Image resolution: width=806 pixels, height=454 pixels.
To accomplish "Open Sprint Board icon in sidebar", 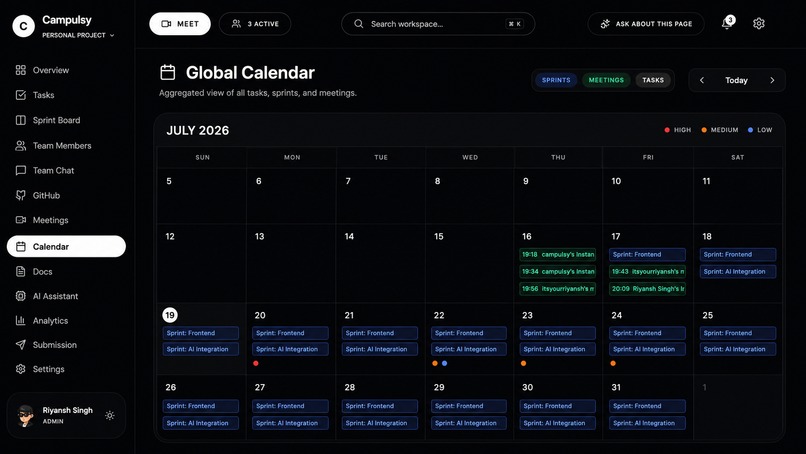I will click(x=21, y=120).
